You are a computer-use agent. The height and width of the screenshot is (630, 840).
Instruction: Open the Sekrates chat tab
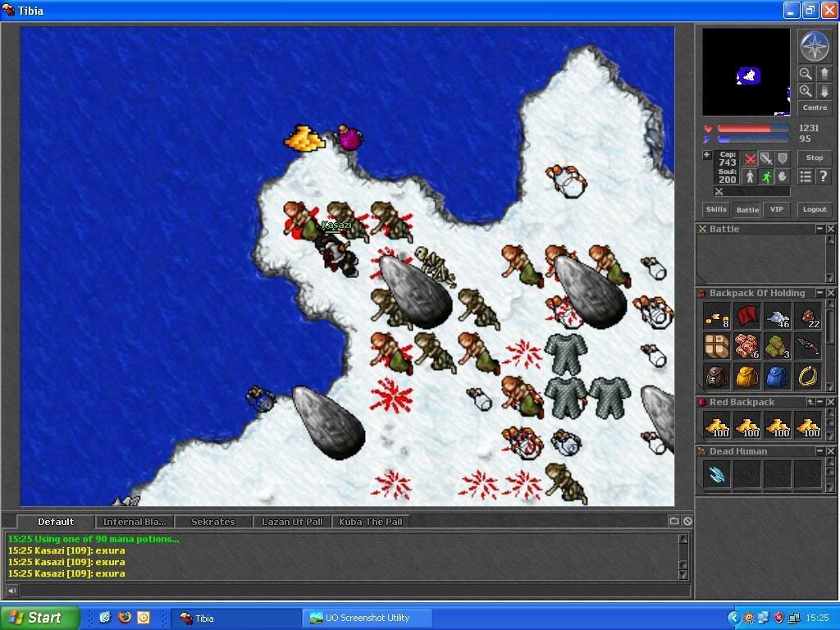pyautogui.click(x=213, y=521)
